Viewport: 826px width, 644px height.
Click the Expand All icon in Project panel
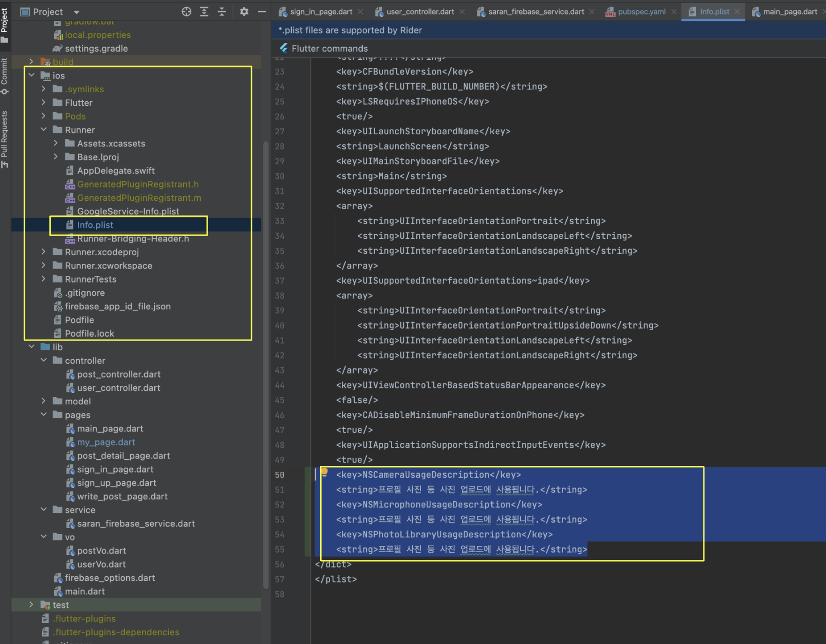point(204,12)
